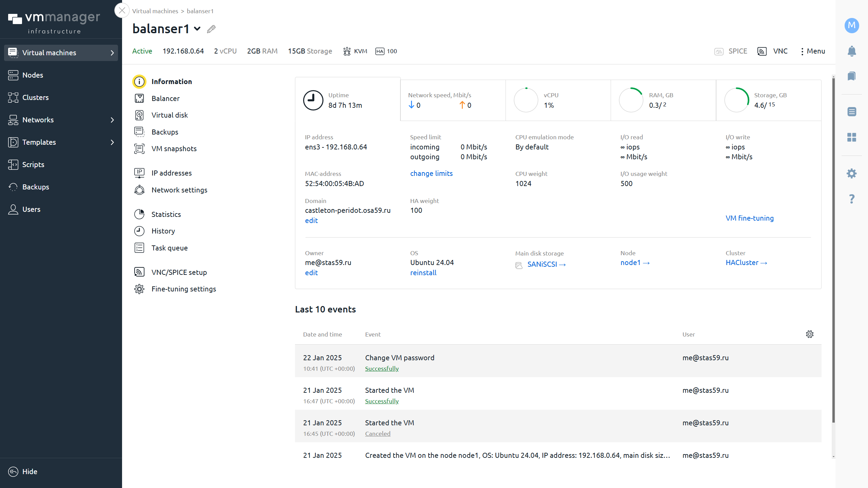Click reinstall under OS
Image resolution: width=868 pixels, height=488 pixels.
click(x=423, y=273)
